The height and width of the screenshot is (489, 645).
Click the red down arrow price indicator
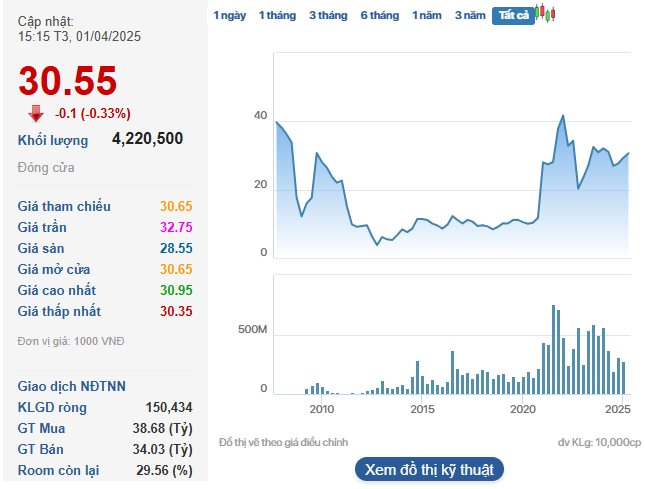[x=37, y=113]
